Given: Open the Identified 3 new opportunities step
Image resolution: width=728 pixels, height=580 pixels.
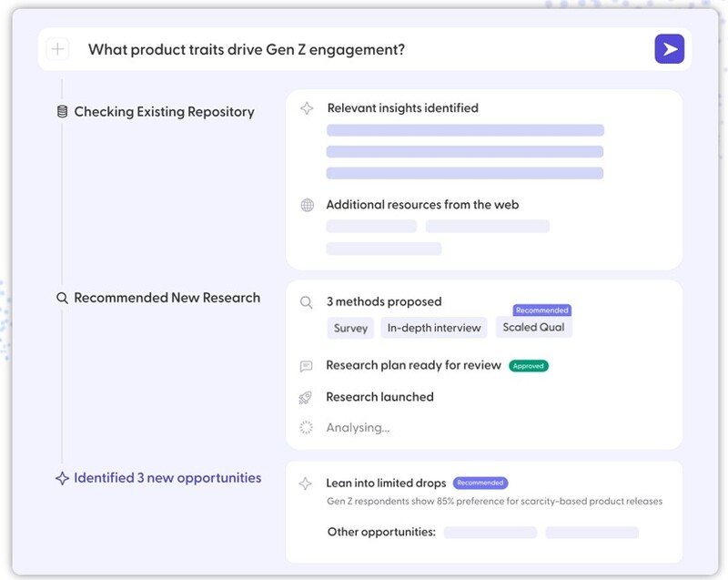Looking at the screenshot, I should pyautogui.click(x=167, y=478).
